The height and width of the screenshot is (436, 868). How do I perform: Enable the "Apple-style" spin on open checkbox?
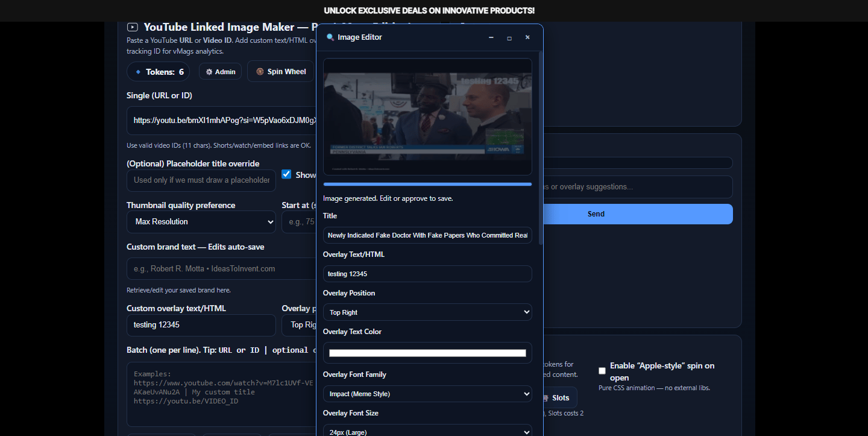(602, 371)
